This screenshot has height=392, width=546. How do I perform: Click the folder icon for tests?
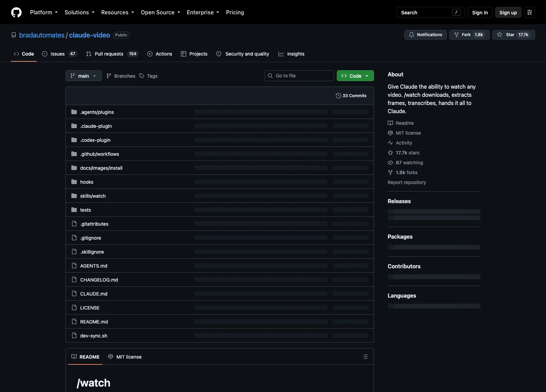(74, 210)
